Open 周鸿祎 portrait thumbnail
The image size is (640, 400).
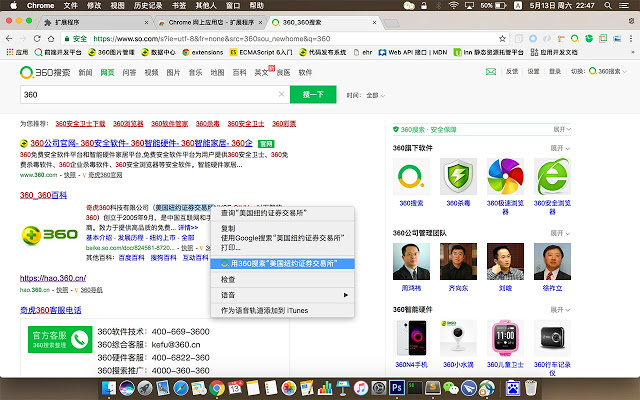pyautogui.click(x=411, y=261)
